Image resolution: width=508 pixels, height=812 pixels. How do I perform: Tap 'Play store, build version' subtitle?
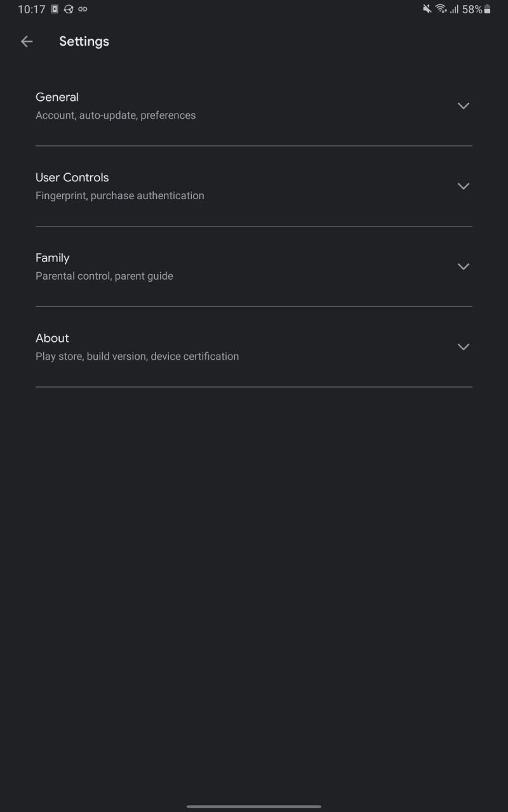pyautogui.click(x=137, y=357)
